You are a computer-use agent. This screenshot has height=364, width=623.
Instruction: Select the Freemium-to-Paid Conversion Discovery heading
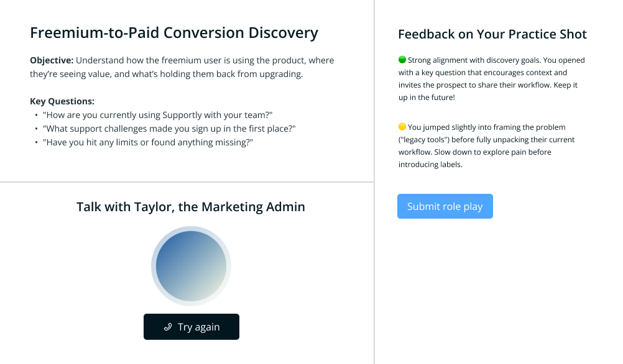(174, 32)
